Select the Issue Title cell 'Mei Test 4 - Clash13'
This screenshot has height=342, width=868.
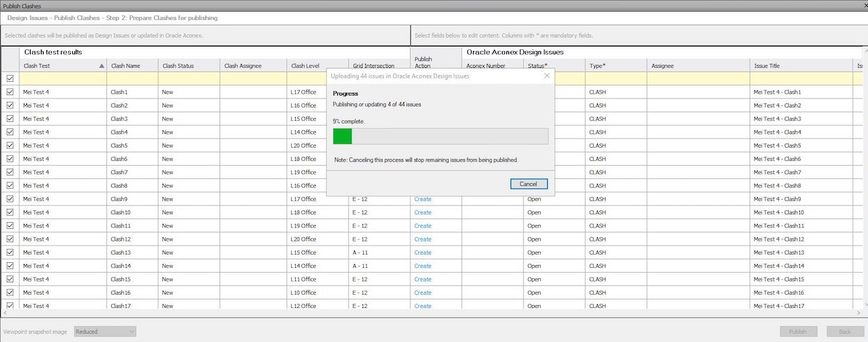coord(801,253)
